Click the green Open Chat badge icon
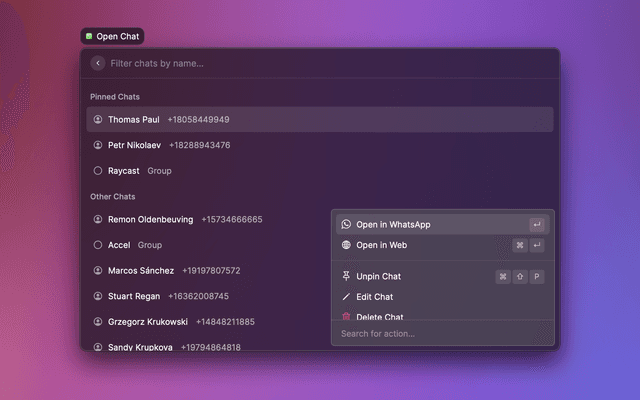This screenshot has width=640, height=400. [x=89, y=37]
